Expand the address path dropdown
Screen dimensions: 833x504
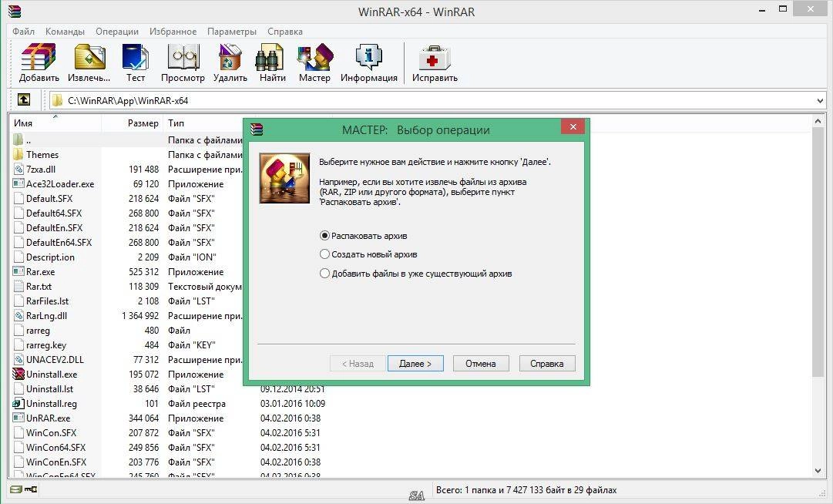tap(820, 100)
